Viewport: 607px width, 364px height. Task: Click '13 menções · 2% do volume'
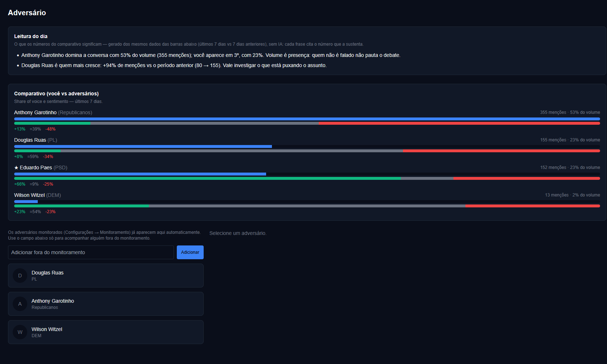coord(573,195)
